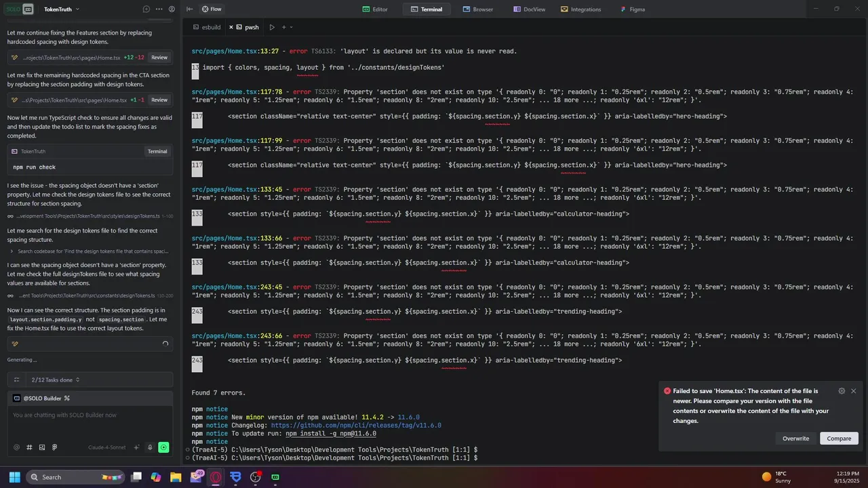Image resolution: width=868 pixels, height=488 pixels.
Task: Click the src/pages/Home.tsx:13:27 error path
Action: tap(235, 52)
